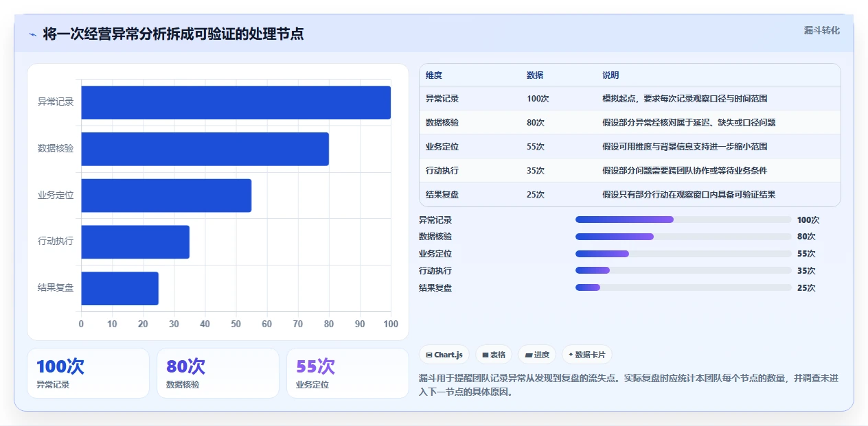Click 业务定位 in the table's third row
Image resolution: width=868 pixels, height=426 pixels.
pos(442,146)
